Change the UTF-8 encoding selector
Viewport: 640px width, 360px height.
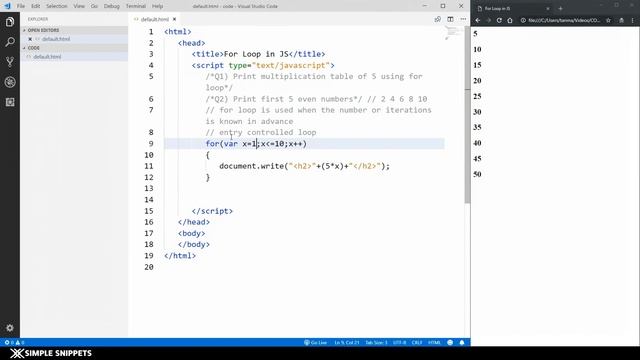click(399, 342)
